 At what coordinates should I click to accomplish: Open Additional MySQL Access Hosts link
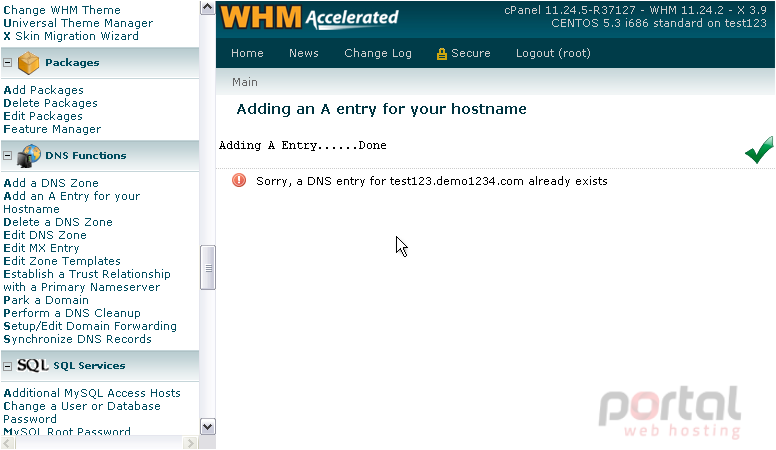point(92,393)
